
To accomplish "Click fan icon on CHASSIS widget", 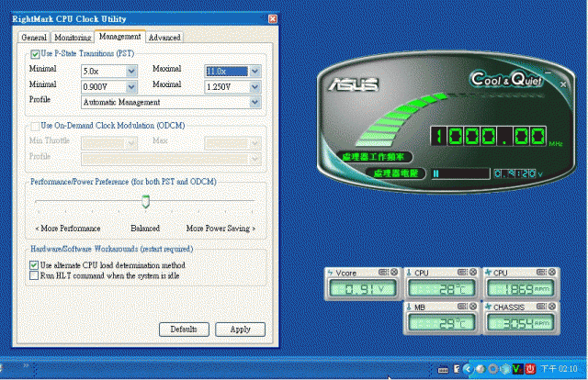I will pos(488,307).
